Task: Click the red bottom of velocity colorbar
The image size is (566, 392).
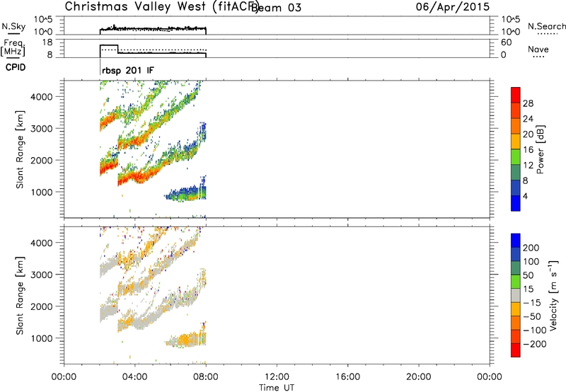Action: [516, 350]
